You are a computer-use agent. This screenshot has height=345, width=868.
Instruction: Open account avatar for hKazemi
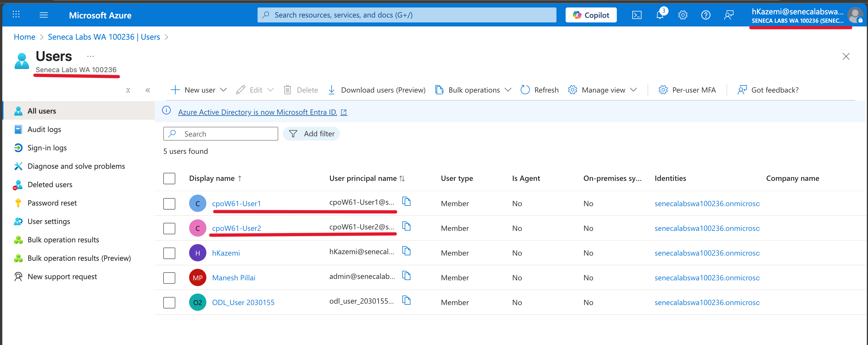(x=855, y=15)
